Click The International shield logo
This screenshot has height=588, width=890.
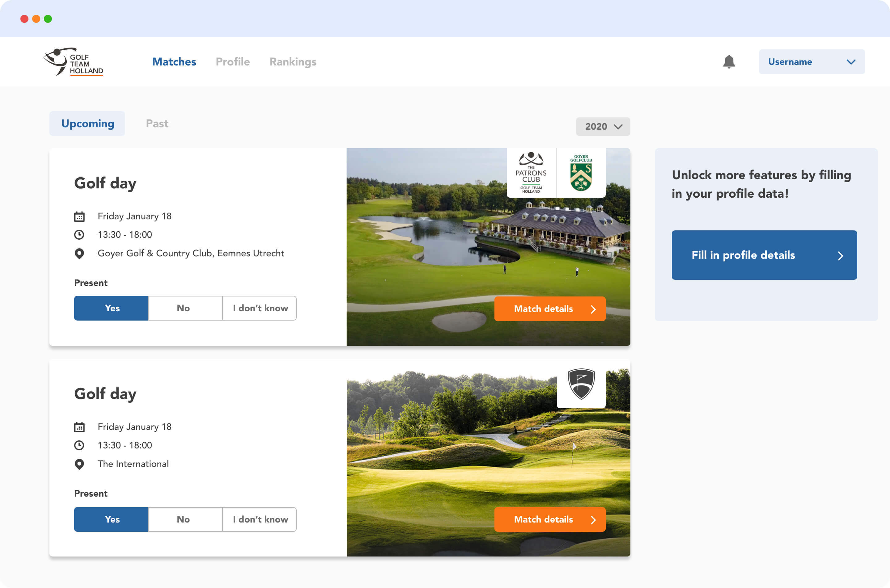pyautogui.click(x=581, y=384)
